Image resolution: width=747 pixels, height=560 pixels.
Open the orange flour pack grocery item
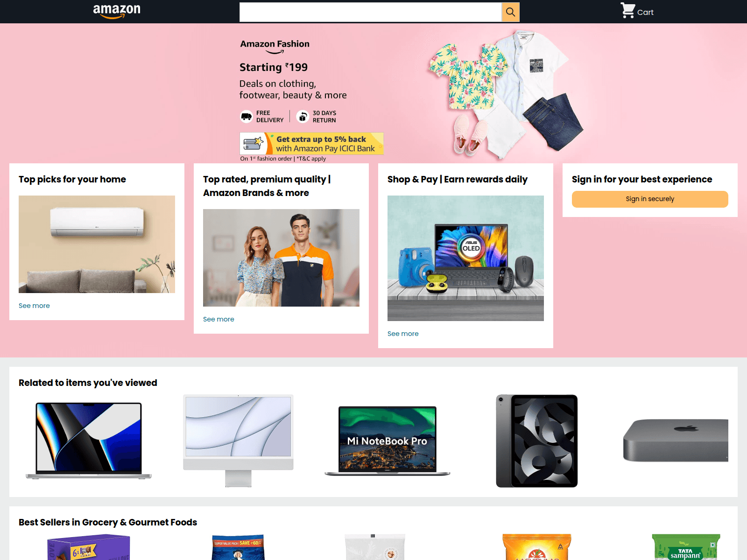[537, 547]
